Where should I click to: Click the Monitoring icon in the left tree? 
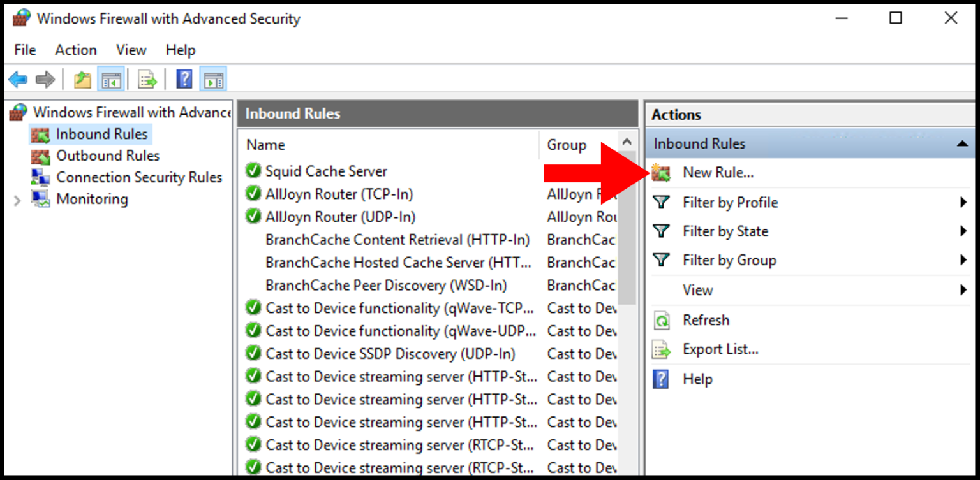(41, 199)
